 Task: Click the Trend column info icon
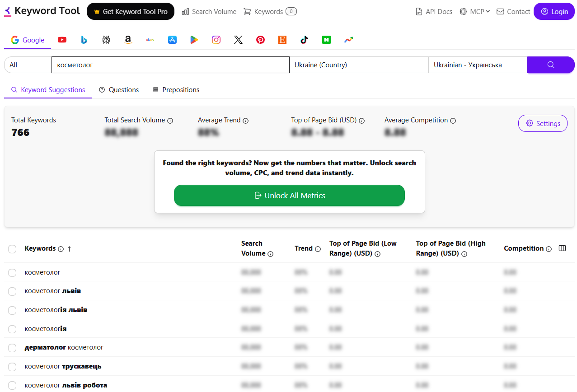(318, 249)
